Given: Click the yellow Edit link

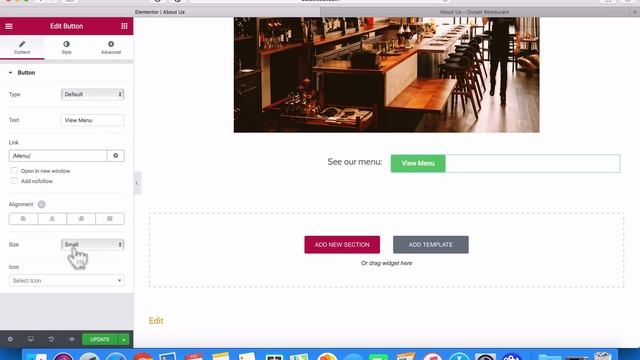Looking at the screenshot, I should [156, 321].
